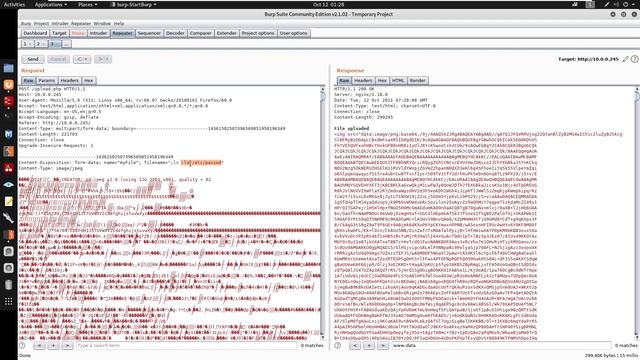Screen dimensions: 640x360
Task: Click the plus button in response search bar
Action: point(369,346)
